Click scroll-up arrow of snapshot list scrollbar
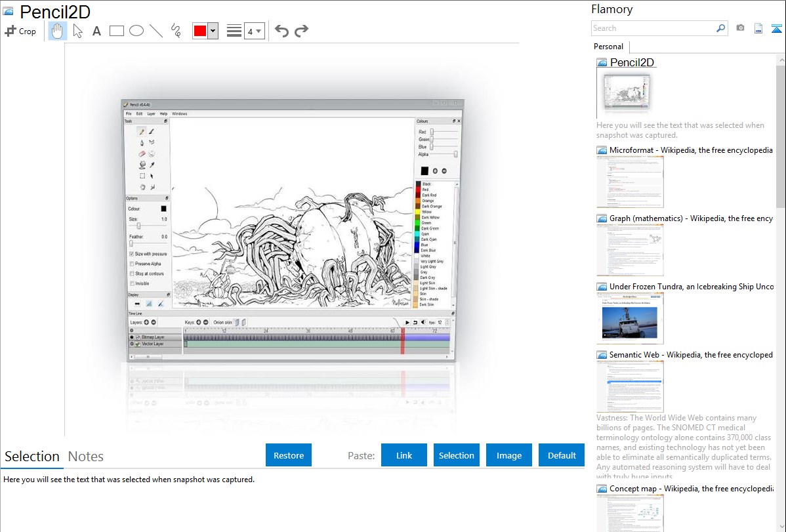 tap(781, 60)
